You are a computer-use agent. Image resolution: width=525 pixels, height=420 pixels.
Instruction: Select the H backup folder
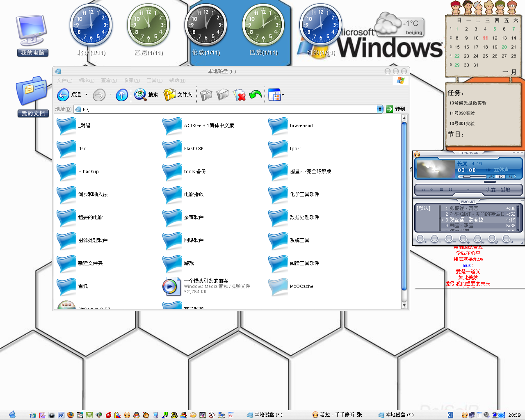pos(78,172)
